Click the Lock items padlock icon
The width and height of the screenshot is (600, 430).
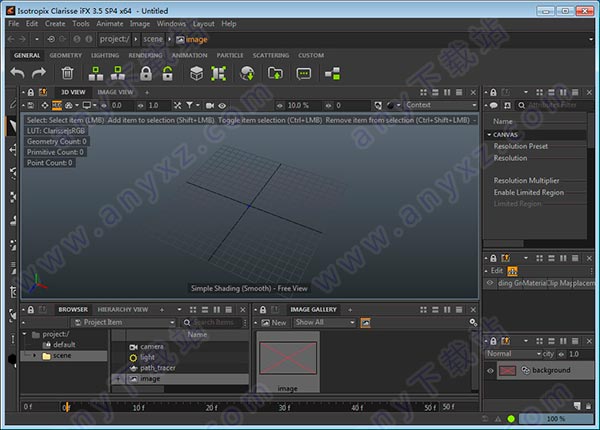coord(146,73)
